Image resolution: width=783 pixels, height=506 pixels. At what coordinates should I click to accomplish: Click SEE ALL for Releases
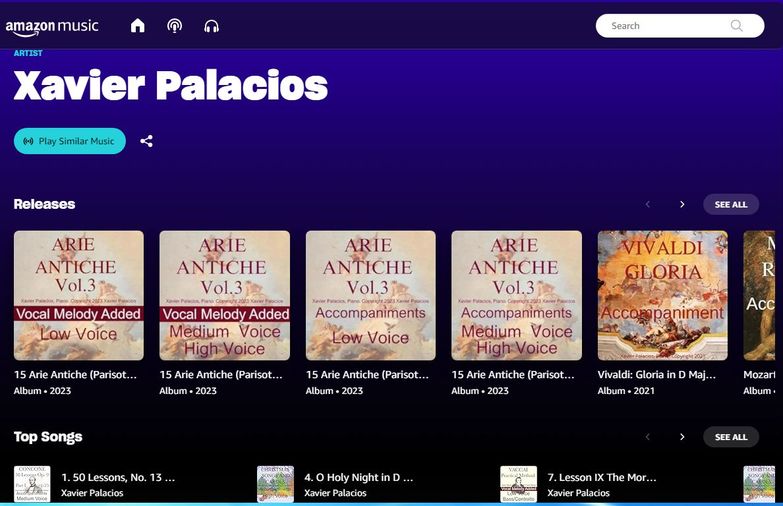pos(731,204)
